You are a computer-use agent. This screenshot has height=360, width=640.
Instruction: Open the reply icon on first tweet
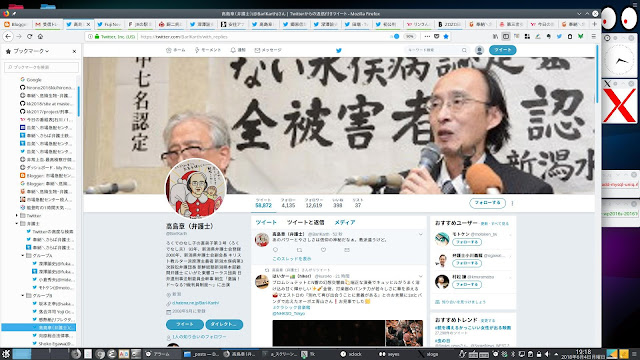click(276, 250)
